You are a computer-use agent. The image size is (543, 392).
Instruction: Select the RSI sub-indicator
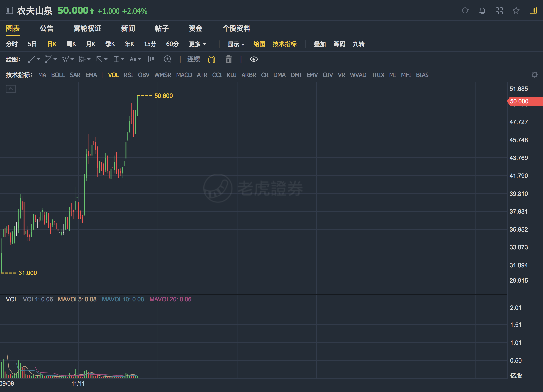(x=128, y=75)
